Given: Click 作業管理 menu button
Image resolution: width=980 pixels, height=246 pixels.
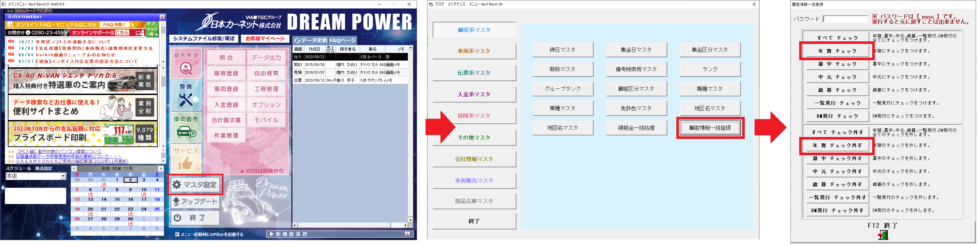Looking at the screenshot, I should coord(226,135).
